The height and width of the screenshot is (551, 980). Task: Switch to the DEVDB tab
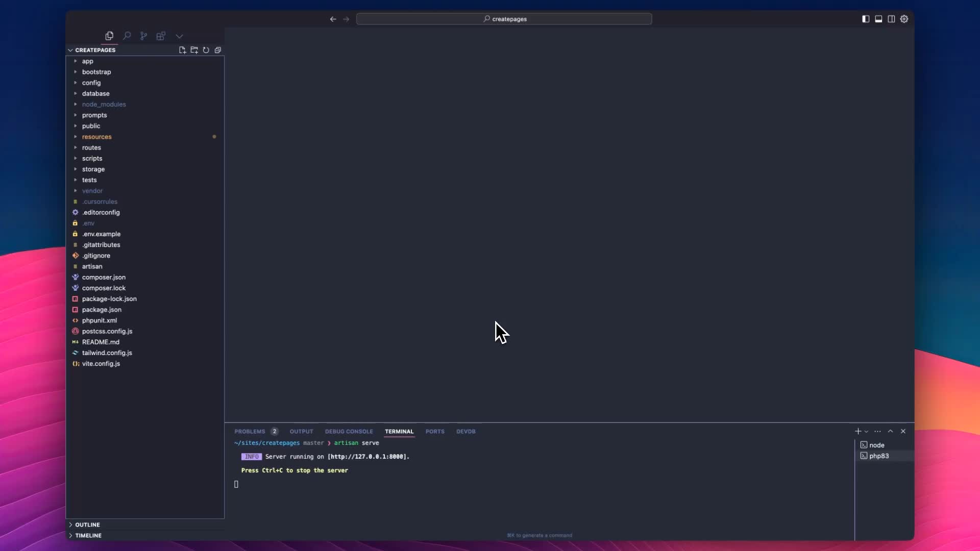[466, 432]
